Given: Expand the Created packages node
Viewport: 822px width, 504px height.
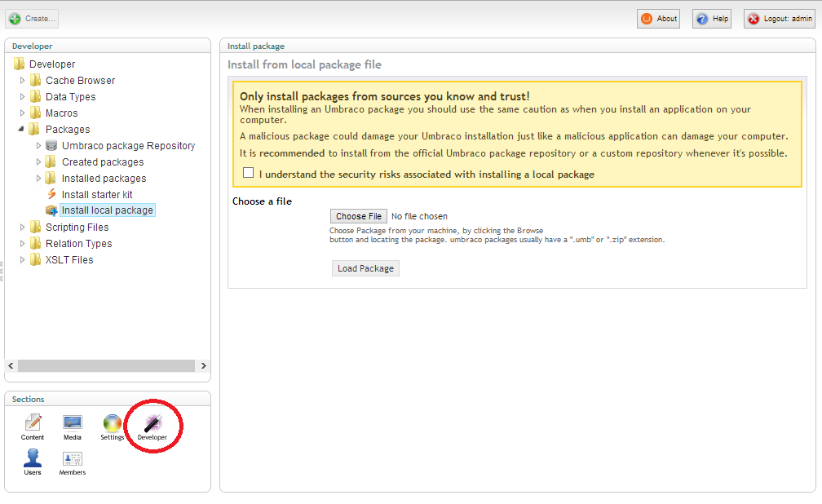Looking at the screenshot, I should coord(38,161).
